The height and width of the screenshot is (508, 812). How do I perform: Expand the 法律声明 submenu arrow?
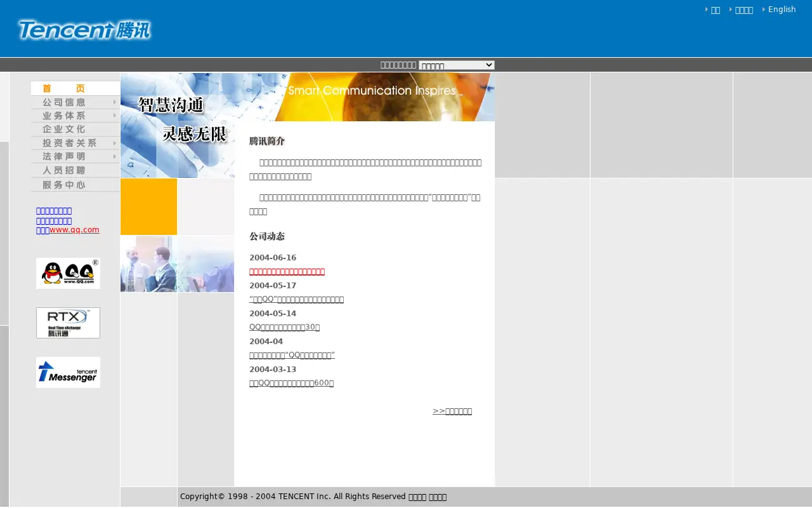click(x=115, y=157)
